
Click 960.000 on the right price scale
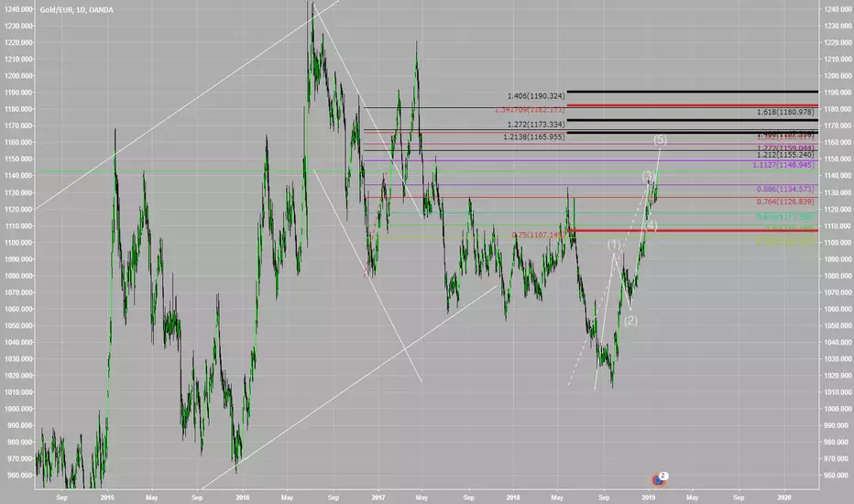(x=838, y=475)
